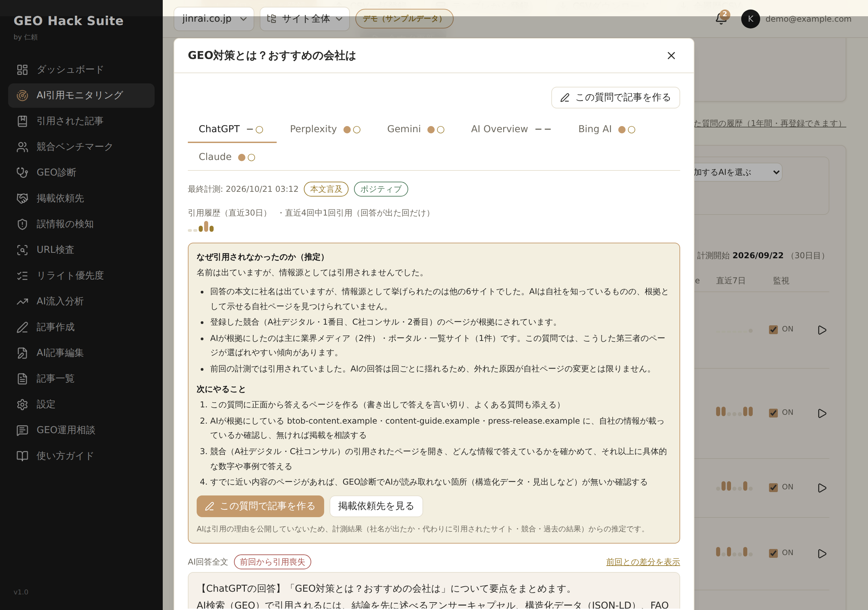Image resolution: width=868 pixels, height=610 pixels.
Task: Click the 前回から引用喪失 tag
Action: tap(272, 562)
